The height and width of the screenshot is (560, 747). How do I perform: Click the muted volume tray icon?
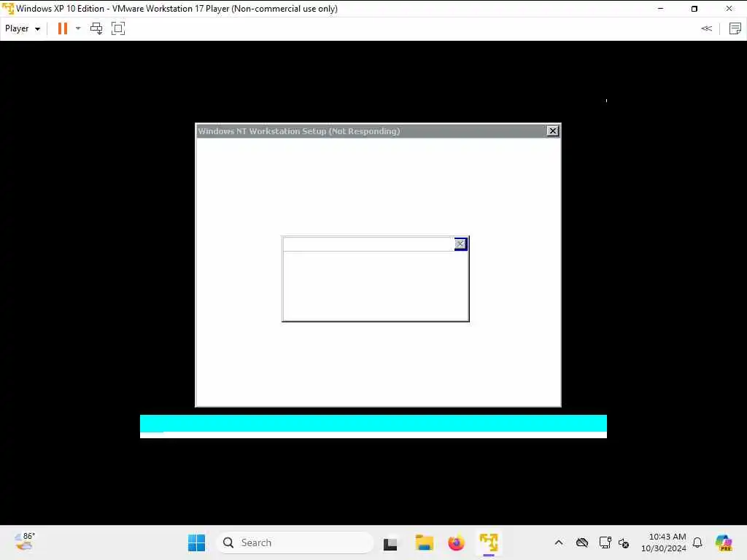pyautogui.click(x=624, y=542)
